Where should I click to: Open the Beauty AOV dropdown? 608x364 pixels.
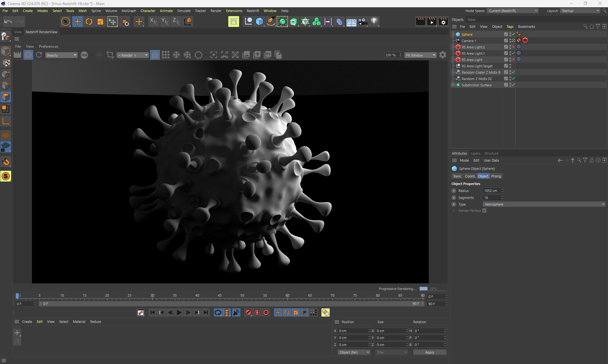click(61, 55)
